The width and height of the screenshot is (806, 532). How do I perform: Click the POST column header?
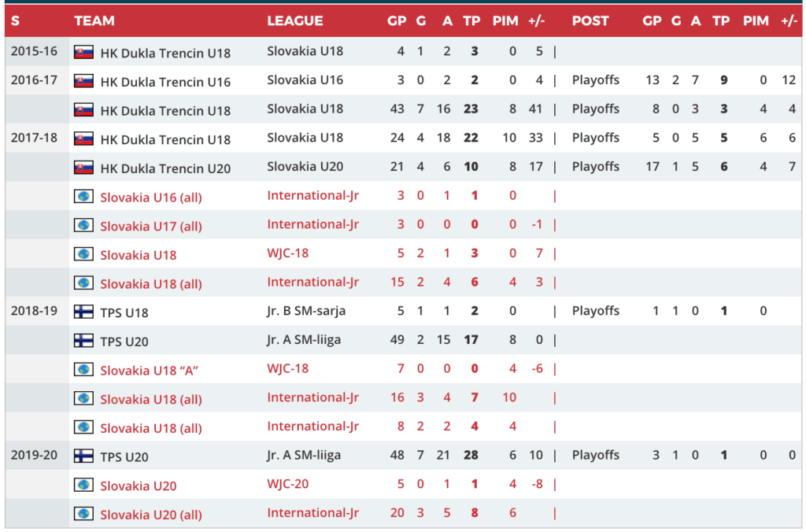[x=590, y=21]
